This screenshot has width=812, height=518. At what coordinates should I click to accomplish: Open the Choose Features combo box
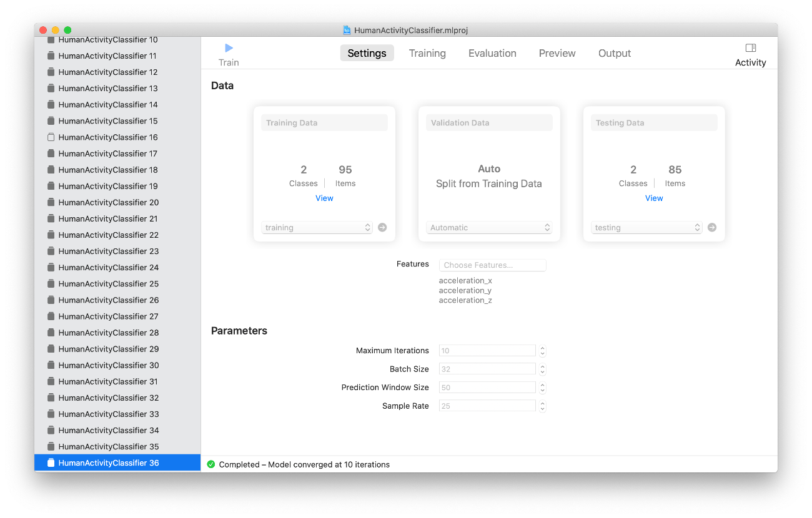tap(492, 265)
